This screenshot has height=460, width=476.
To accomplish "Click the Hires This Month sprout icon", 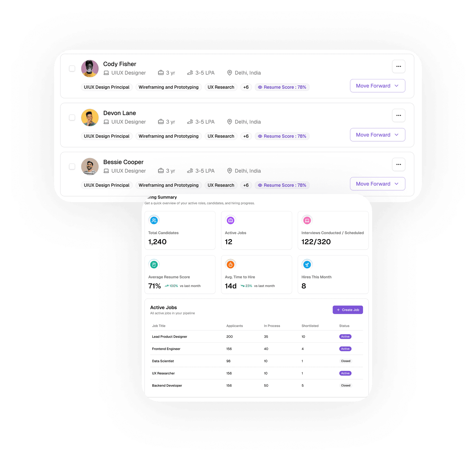I will (307, 265).
